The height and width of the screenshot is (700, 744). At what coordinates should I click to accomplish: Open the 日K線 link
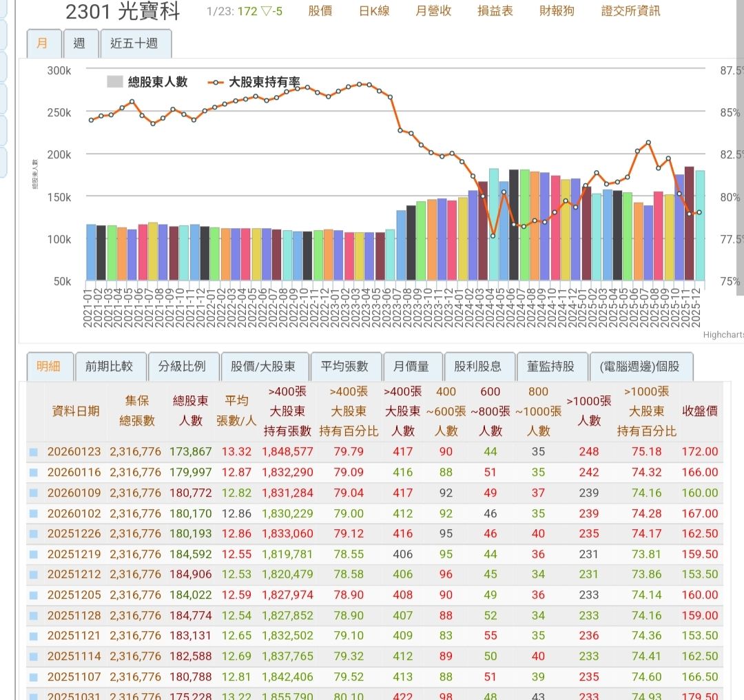(x=374, y=12)
